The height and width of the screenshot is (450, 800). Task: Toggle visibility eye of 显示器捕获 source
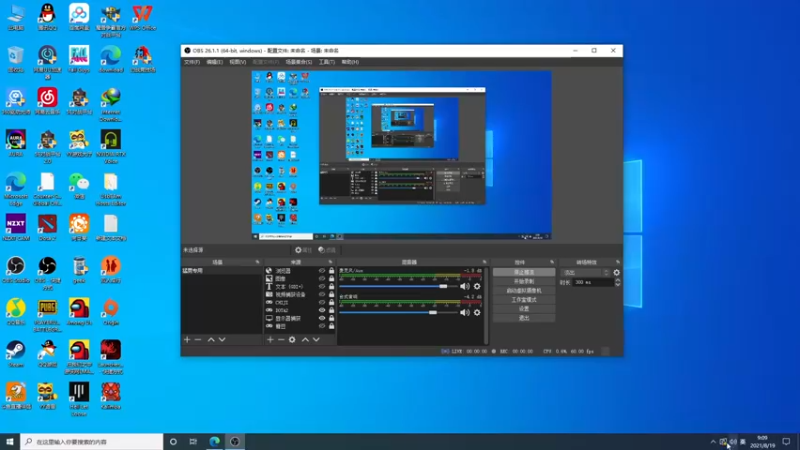point(322,318)
